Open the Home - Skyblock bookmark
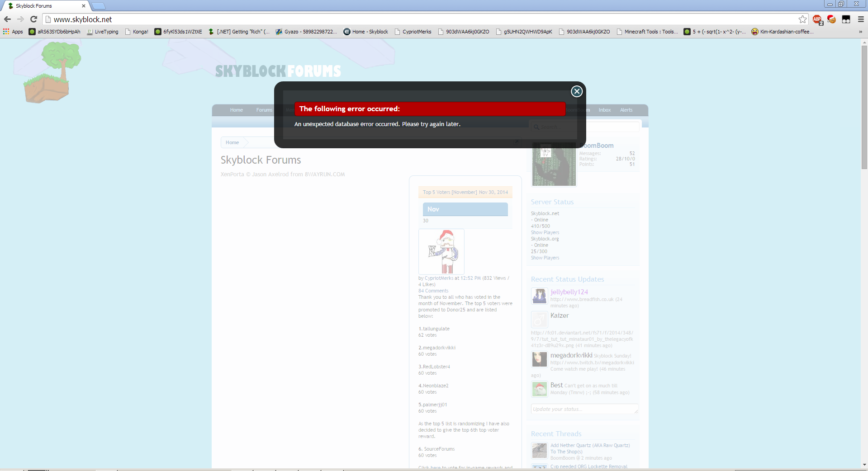Image resolution: width=868 pixels, height=471 pixels. (366, 32)
